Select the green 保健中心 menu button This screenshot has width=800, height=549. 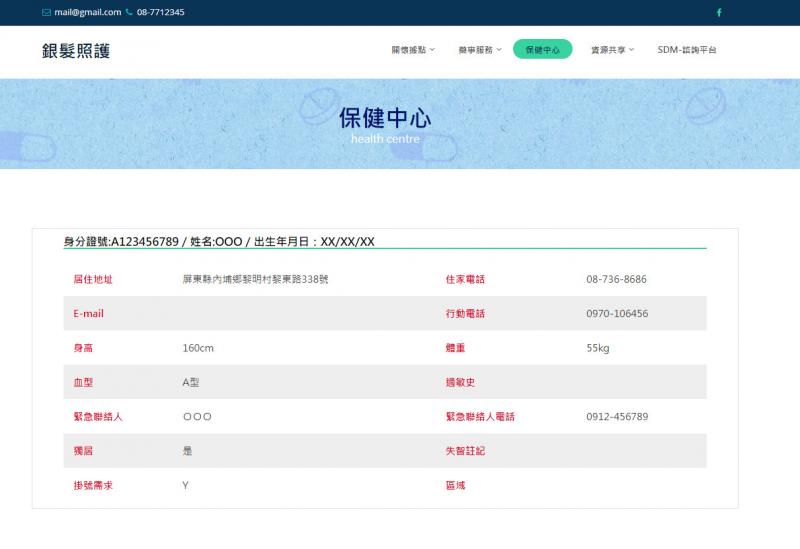pyautogui.click(x=542, y=50)
